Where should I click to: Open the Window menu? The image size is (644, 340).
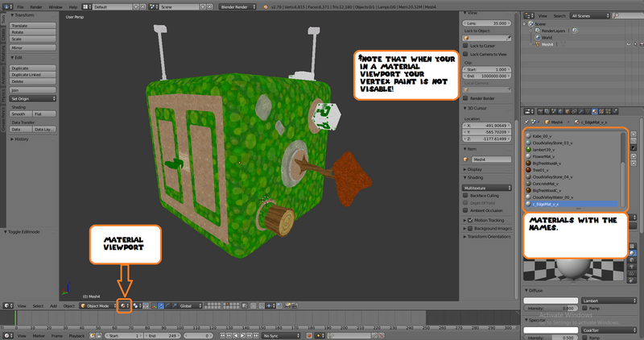coord(56,7)
